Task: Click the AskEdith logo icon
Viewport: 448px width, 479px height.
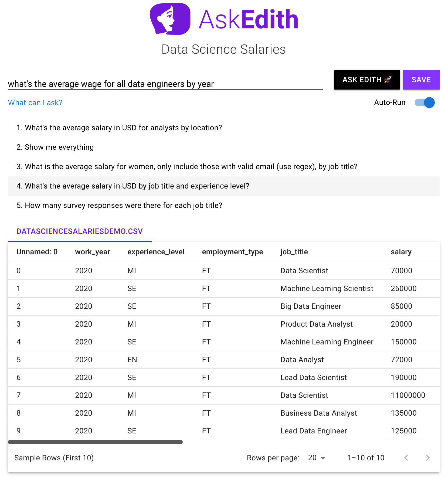Action: 170,18
